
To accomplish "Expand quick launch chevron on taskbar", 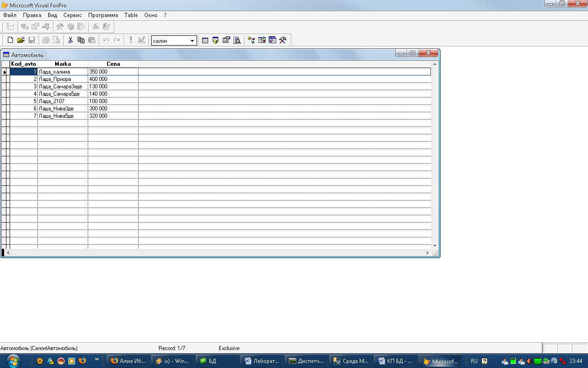I will click(96, 359).
